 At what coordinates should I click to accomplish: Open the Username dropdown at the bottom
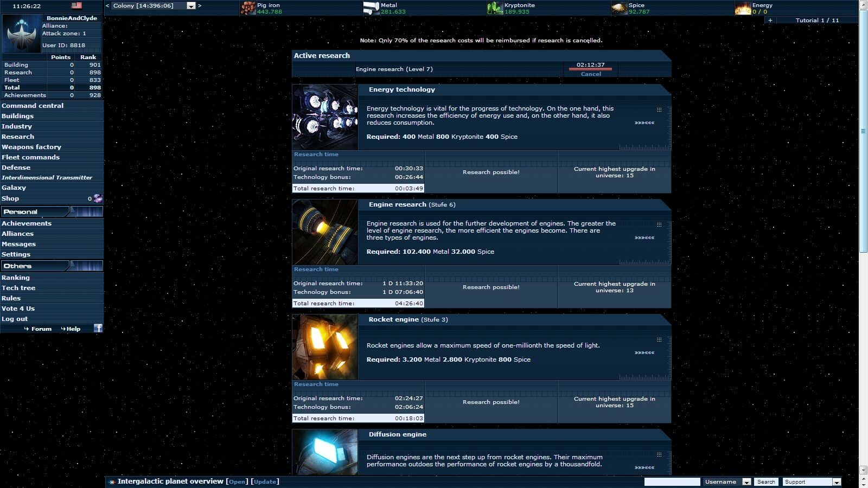click(748, 481)
